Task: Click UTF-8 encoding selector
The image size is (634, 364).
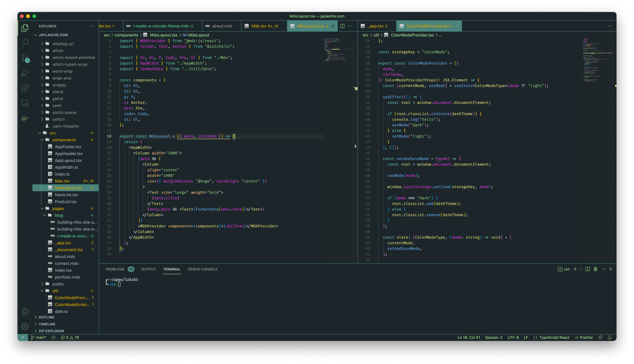Action: pyautogui.click(x=513, y=337)
